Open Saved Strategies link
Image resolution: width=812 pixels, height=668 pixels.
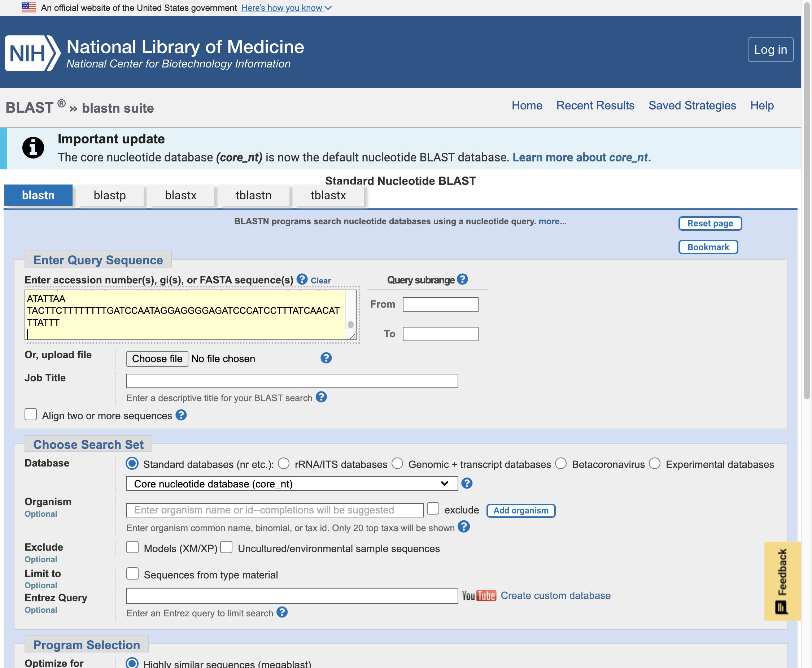692,105
